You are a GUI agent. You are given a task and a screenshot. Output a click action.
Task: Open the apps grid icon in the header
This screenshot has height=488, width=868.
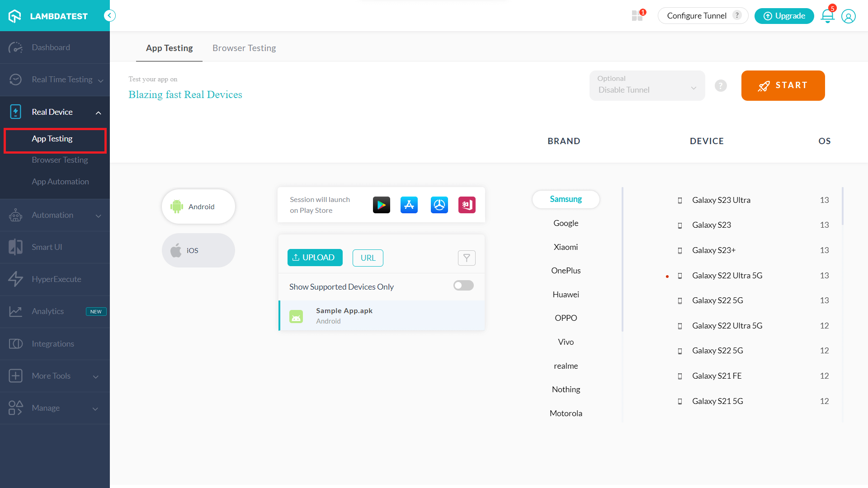point(637,16)
